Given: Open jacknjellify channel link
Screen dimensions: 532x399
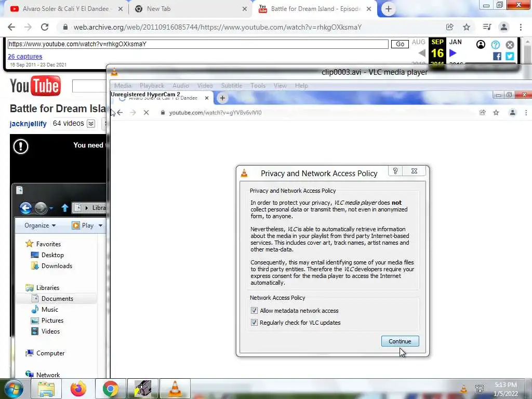Looking at the screenshot, I should [28, 124].
